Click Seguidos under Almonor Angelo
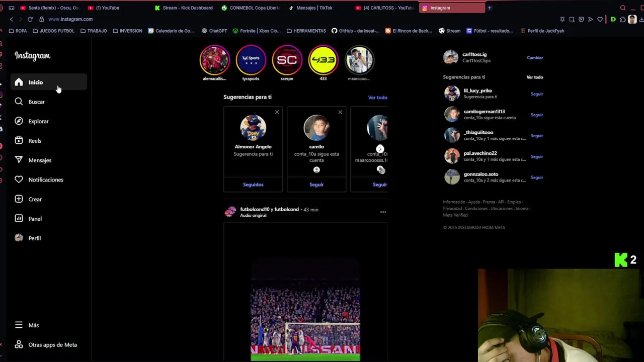 coord(253,185)
